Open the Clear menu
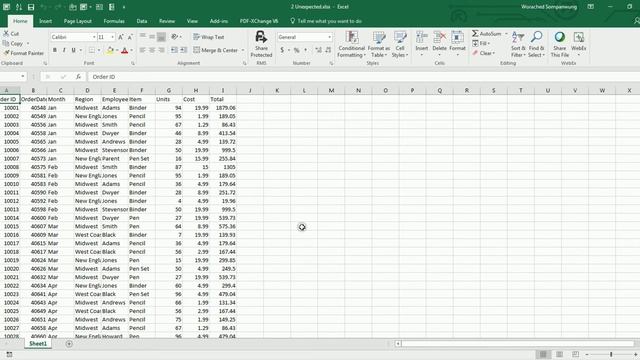 coord(483,53)
